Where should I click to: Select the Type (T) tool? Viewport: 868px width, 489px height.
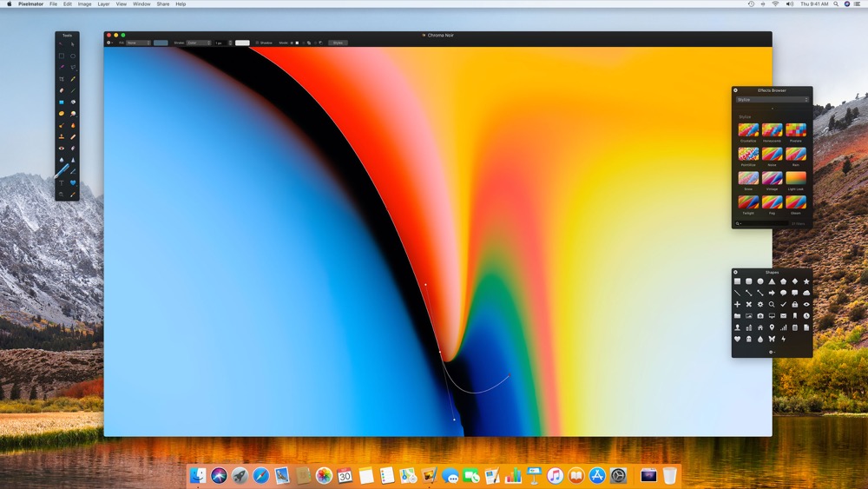(x=62, y=183)
